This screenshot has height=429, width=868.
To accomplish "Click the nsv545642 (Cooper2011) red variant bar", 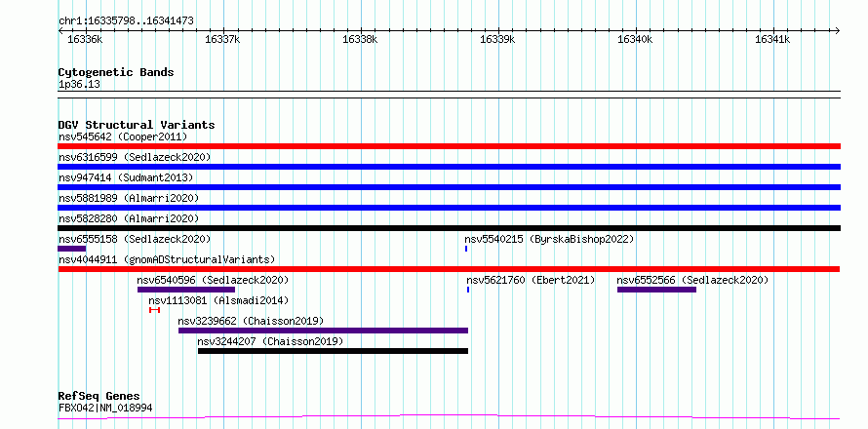I will coord(449,146).
